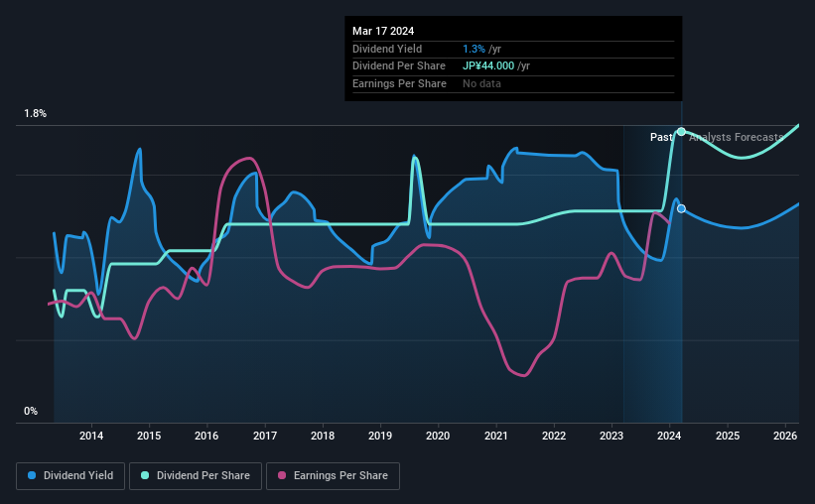Click the Dividend Per Share row label in tooltip
This screenshot has width=815, height=504.
pyautogui.click(x=399, y=66)
